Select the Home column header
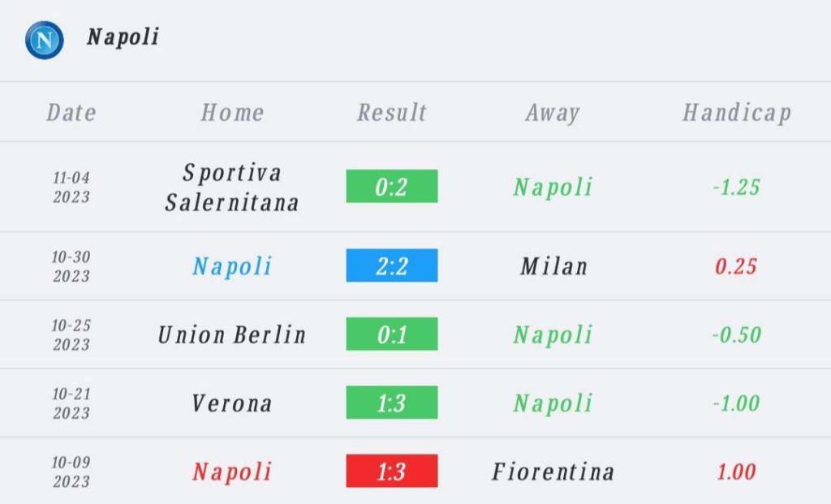The width and height of the screenshot is (831, 504). [232, 112]
